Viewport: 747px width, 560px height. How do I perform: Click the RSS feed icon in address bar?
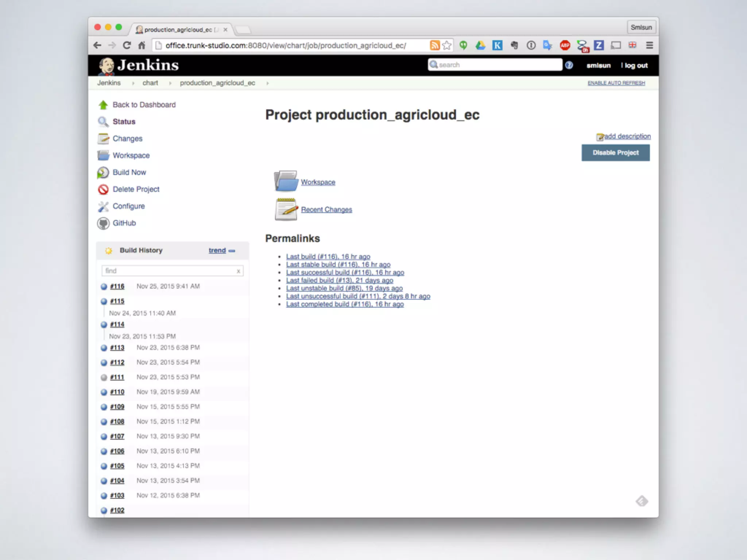(x=434, y=45)
